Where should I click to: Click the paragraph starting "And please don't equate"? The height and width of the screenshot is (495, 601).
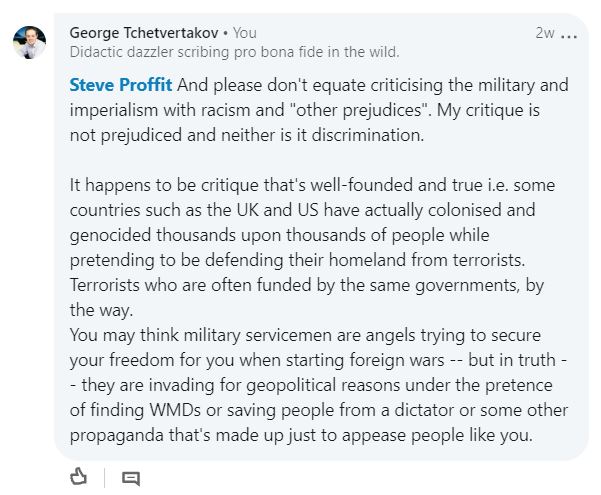319,110
